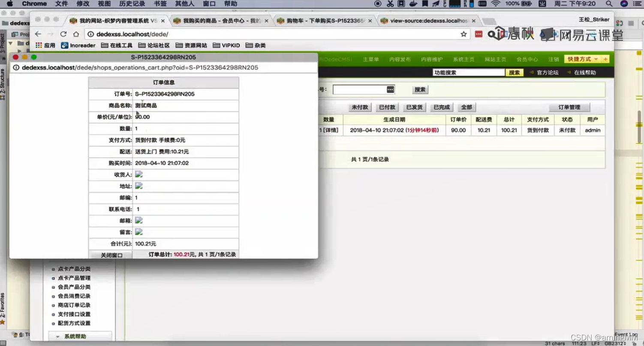This screenshot has height=346, width=644.
Task: Open the 文件 menu in the menu bar
Action: point(61,4)
